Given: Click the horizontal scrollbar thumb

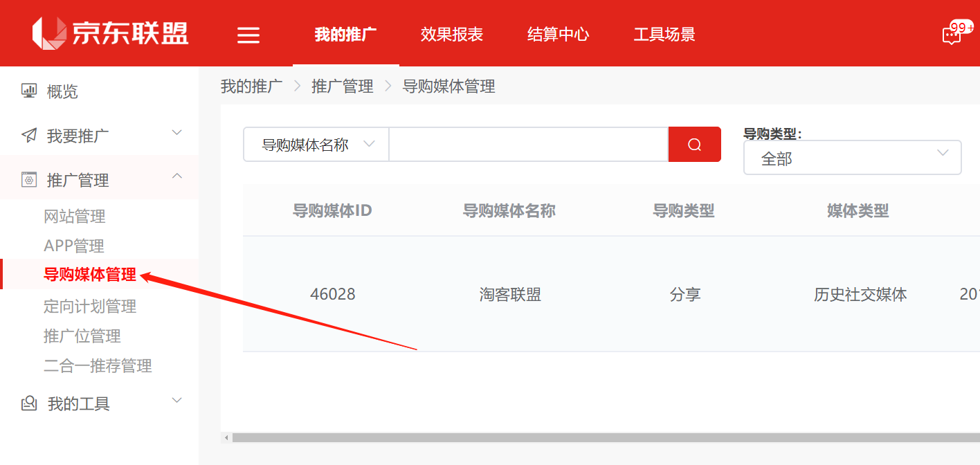Looking at the screenshot, I should pos(606,438).
